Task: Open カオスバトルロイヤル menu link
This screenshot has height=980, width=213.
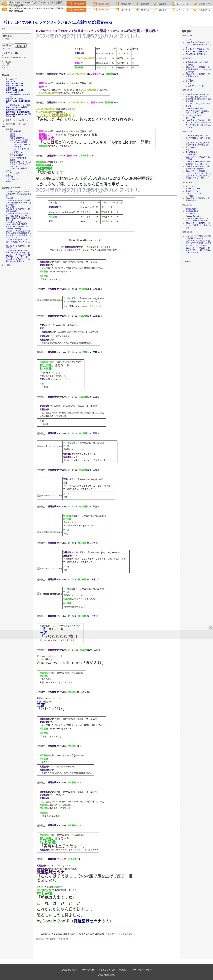Action: click(x=15, y=99)
